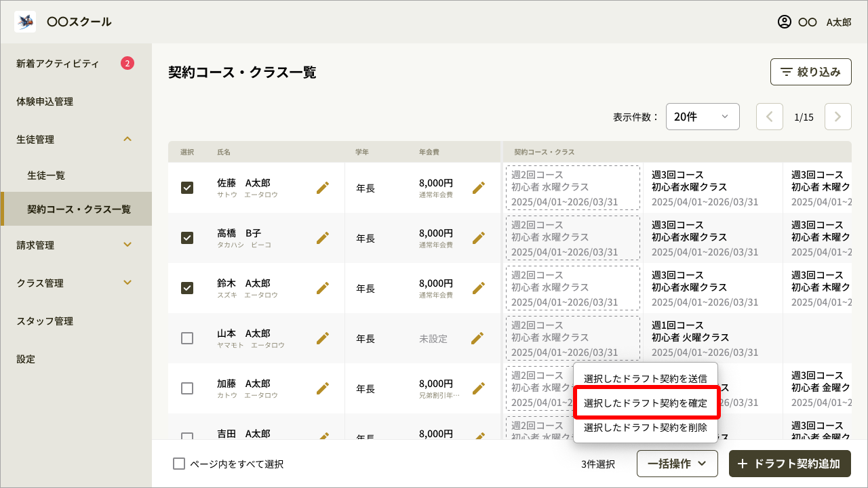Check the selection checkbox for 山本 A太郎
This screenshot has height=488, width=868.
[x=187, y=338]
